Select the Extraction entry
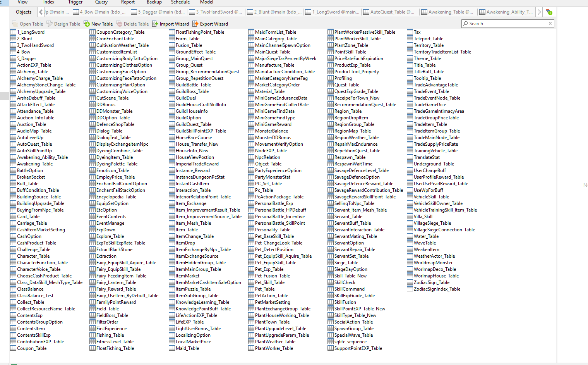 (x=106, y=256)
